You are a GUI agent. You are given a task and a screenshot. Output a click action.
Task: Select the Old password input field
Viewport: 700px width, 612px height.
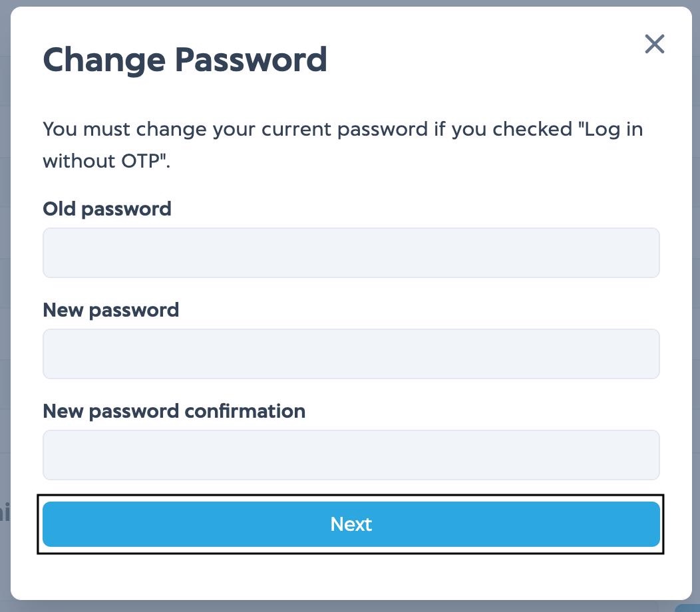pyautogui.click(x=351, y=253)
